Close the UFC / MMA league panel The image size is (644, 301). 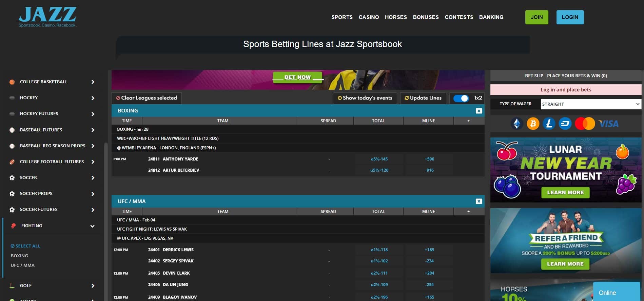coord(479,201)
